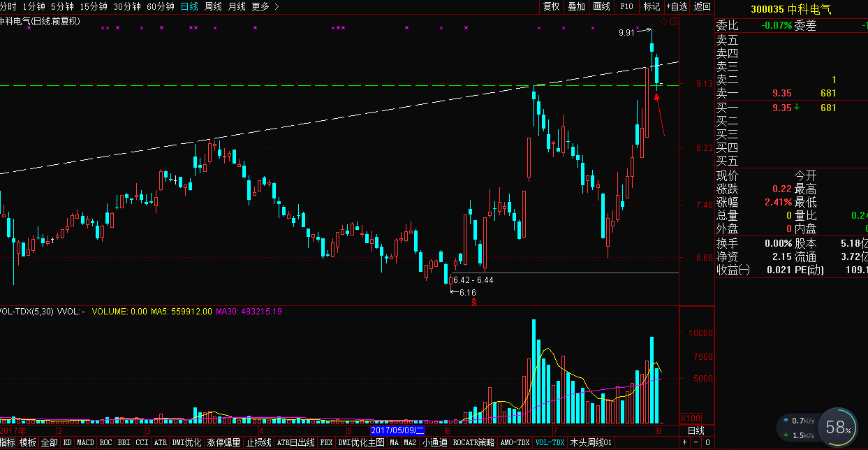The image size is (868, 450).
Task: Click the highlighted 2017/05/09 date marker
Action: pos(397,430)
